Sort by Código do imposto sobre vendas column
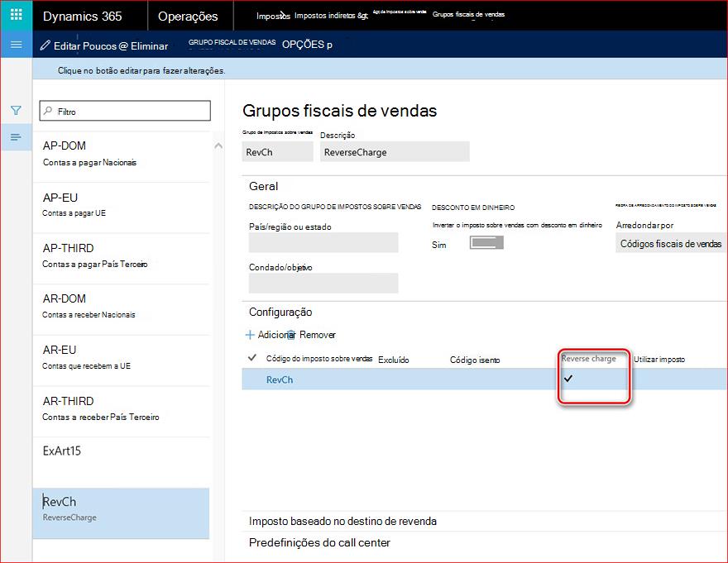This screenshot has width=728, height=563. click(x=319, y=358)
